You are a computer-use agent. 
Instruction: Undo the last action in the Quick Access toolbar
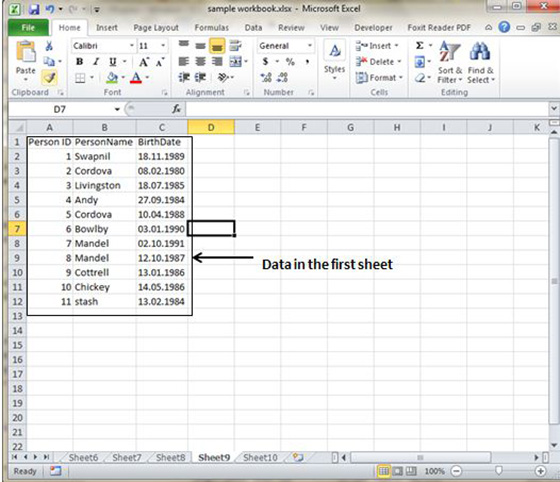click(50, 9)
